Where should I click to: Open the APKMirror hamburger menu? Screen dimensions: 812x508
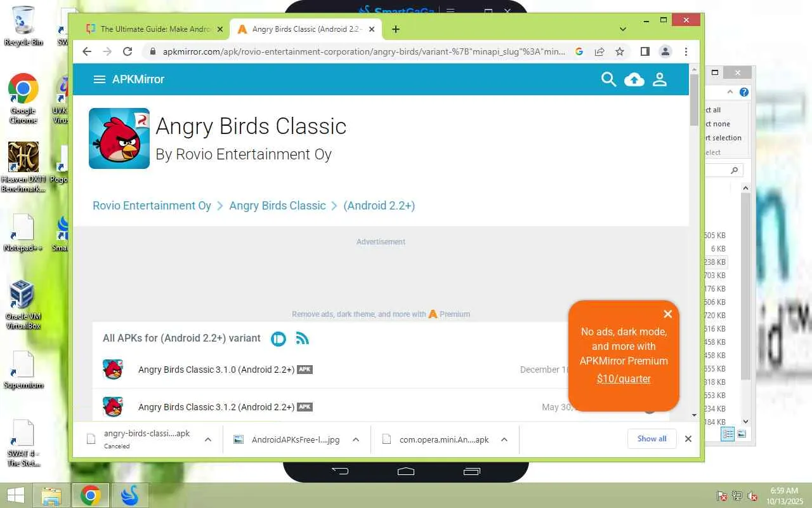click(x=99, y=79)
